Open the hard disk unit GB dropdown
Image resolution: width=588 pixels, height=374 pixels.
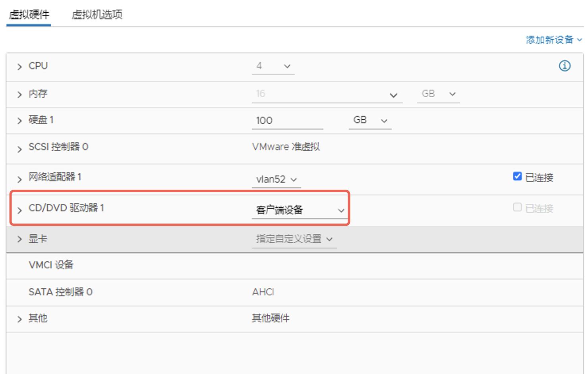tap(370, 121)
